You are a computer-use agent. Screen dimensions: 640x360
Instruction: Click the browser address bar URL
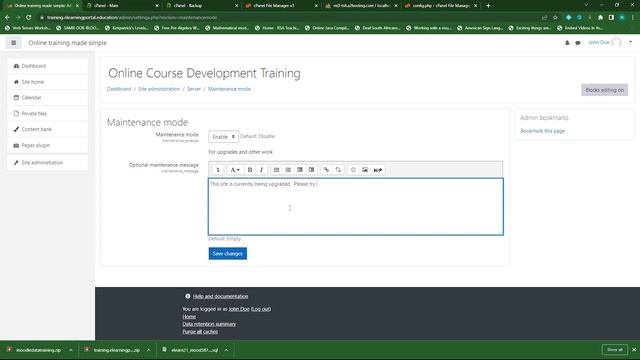click(x=132, y=18)
